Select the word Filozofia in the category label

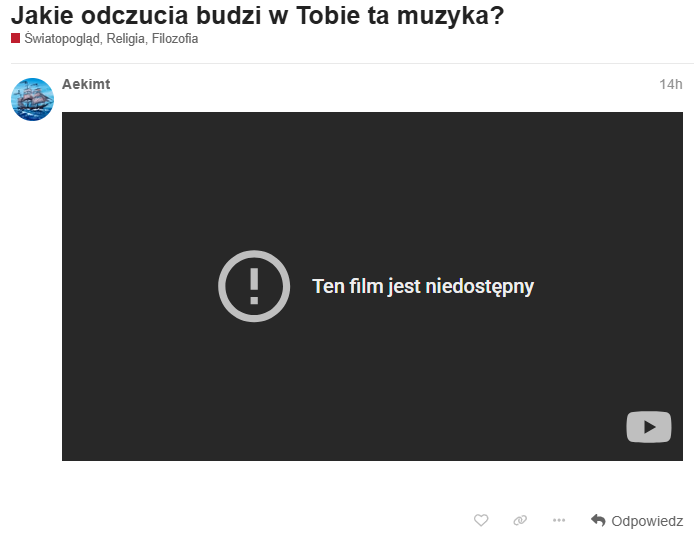[x=175, y=39]
